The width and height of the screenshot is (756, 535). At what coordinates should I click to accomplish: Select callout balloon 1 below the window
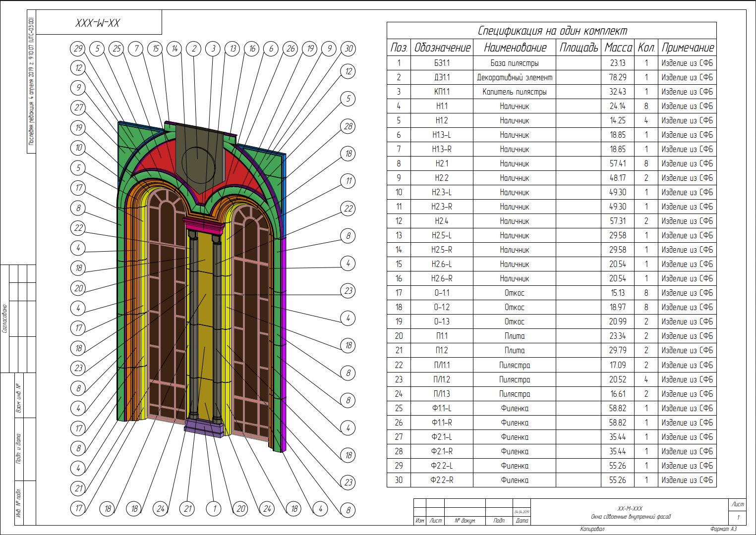(x=214, y=509)
